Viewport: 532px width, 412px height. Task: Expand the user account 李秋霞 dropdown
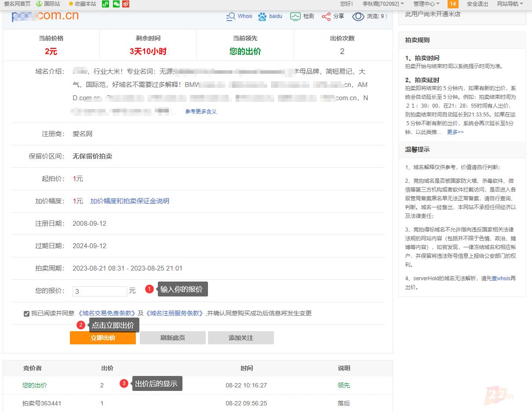(383, 4)
